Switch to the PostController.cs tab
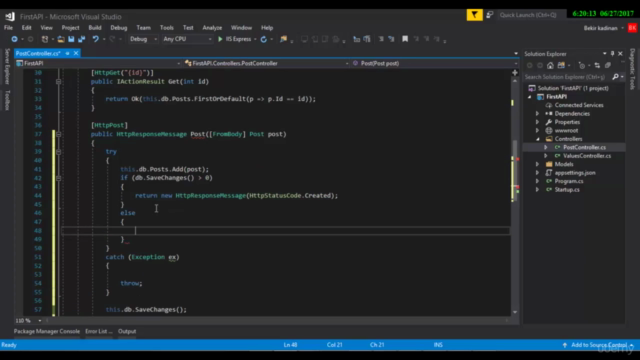640x360 pixels. 38,53
